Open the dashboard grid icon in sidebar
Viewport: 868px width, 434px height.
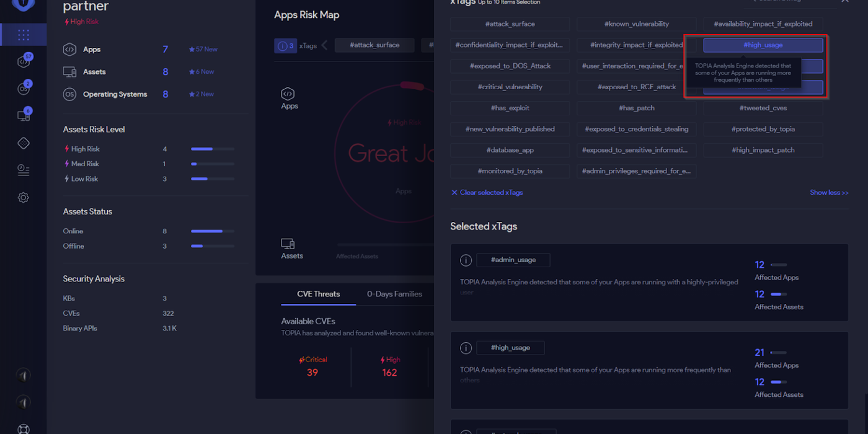[24, 35]
